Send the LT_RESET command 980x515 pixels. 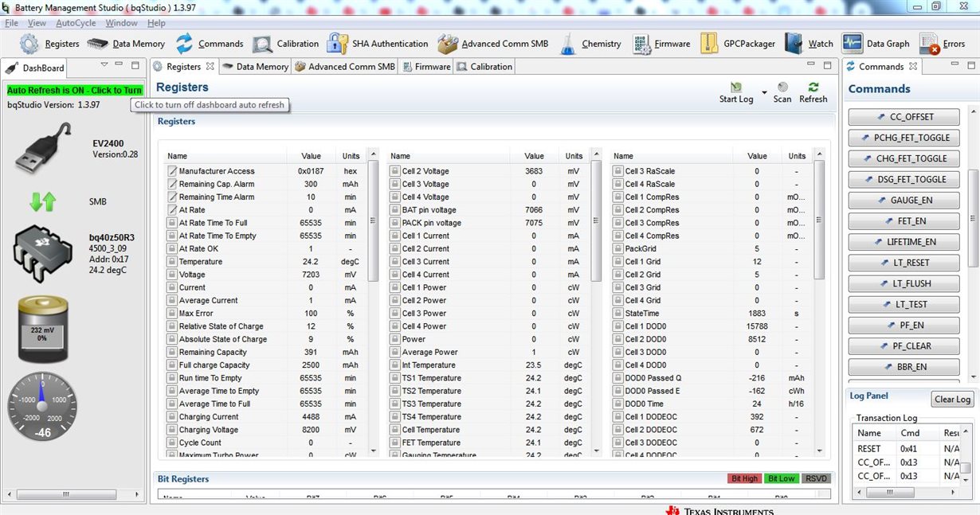click(x=904, y=263)
